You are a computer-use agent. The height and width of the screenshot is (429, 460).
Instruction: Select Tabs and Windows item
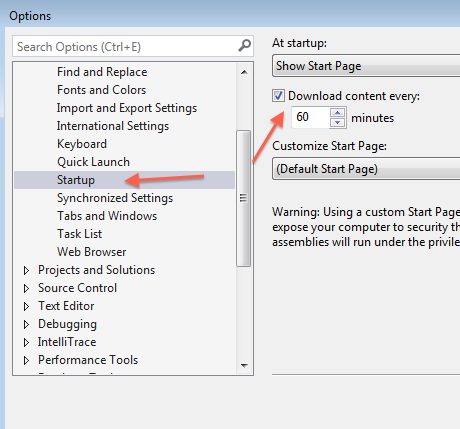107,216
